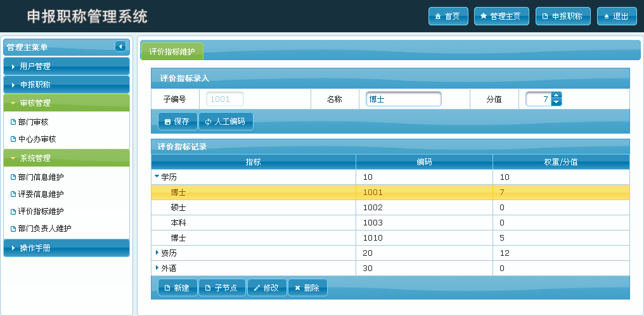This screenshot has width=644, height=316.
Task: Click the 修改 button label
Action: pos(271,288)
